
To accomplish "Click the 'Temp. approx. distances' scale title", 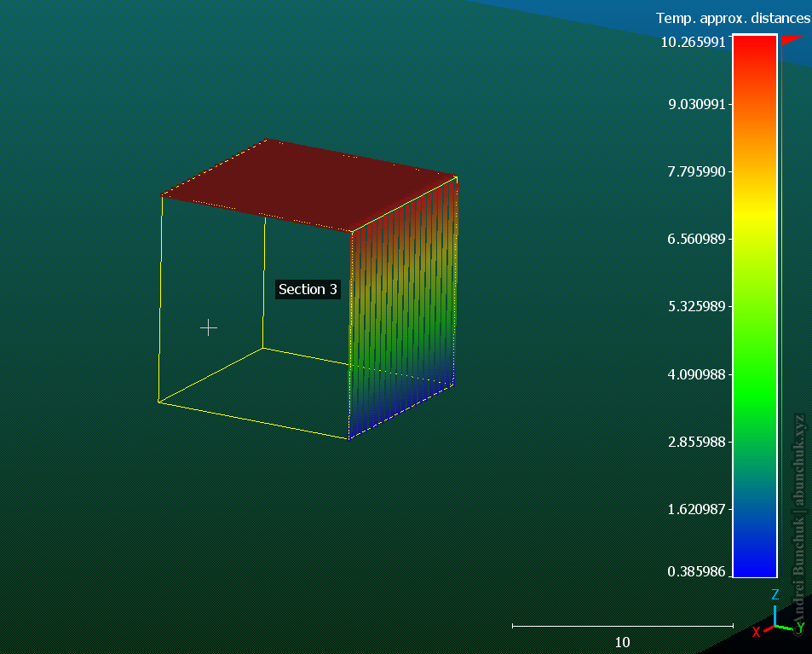I will point(732,18).
